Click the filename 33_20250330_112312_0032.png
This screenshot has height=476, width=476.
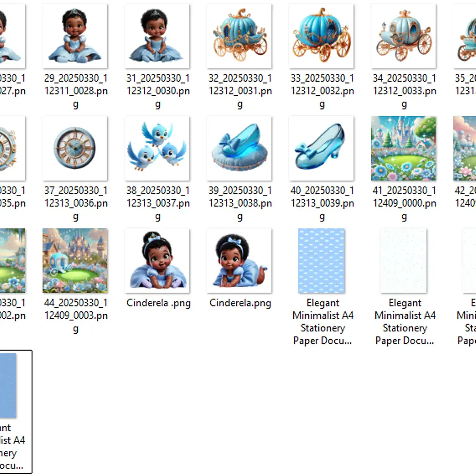[322, 91]
